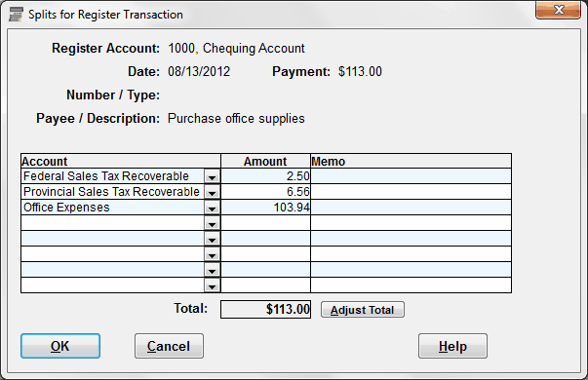Click the register icon in title bar
588x380 pixels.
[x=16, y=15]
